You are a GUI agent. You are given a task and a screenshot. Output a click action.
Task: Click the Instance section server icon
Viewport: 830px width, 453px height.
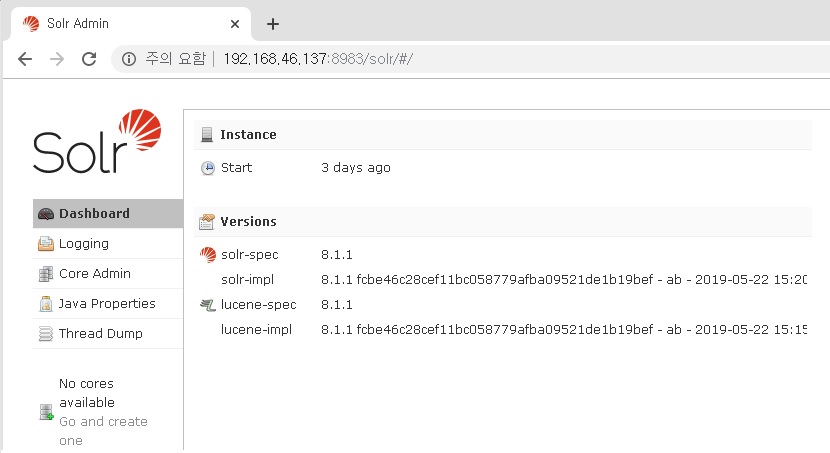tap(207, 135)
